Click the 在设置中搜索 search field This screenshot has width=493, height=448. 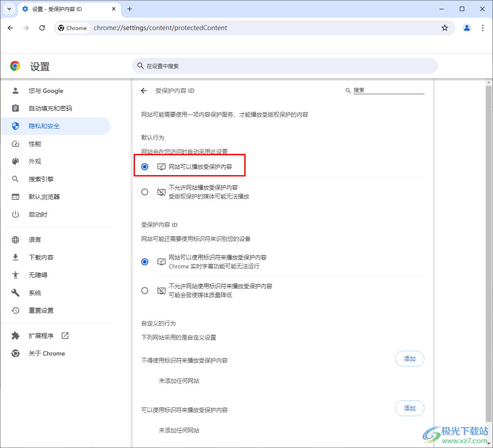285,66
